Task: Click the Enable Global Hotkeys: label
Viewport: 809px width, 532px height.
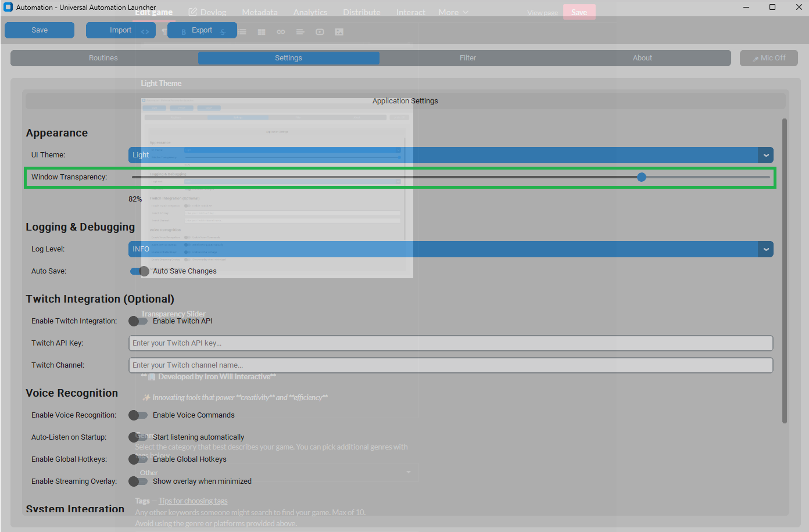Action: pos(69,459)
